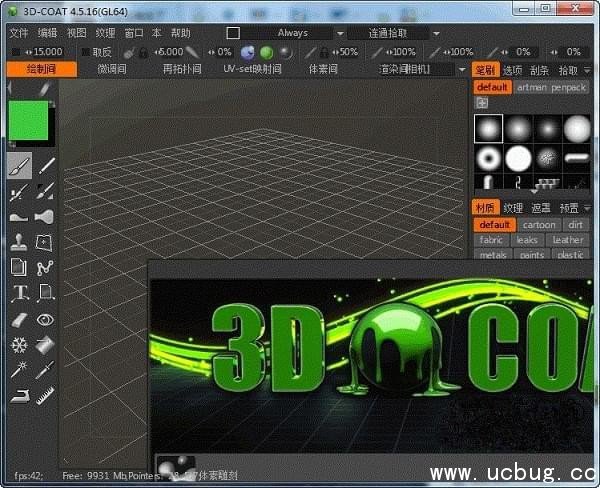The width and height of the screenshot is (600, 488).
Task: Select the brush with black-white triangles
Action: 46,192
